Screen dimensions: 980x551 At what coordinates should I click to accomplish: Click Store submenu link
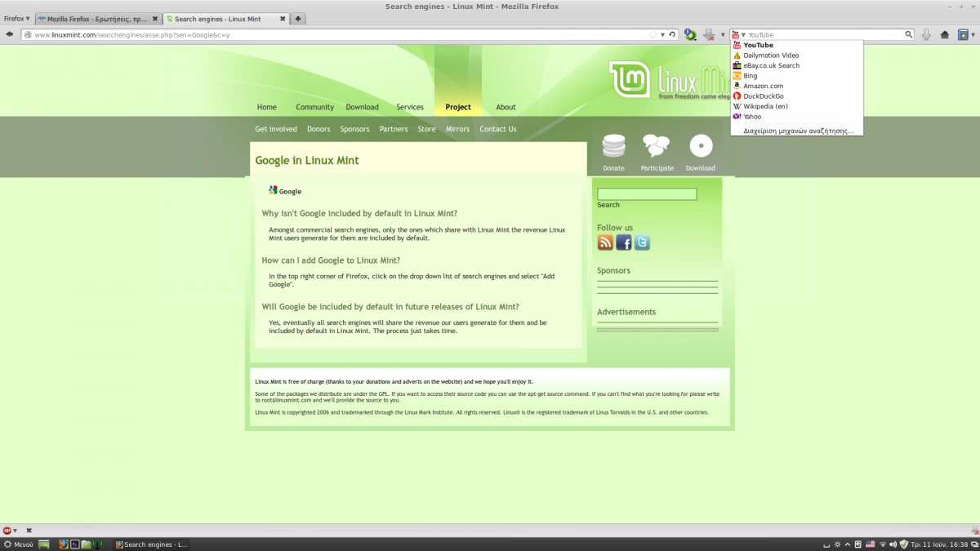[x=426, y=129]
